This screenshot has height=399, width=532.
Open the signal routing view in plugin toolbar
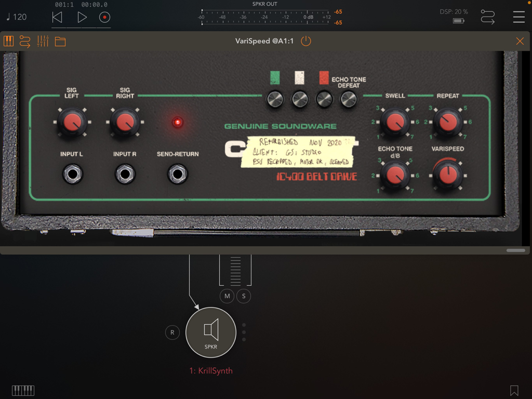[x=25, y=41]
